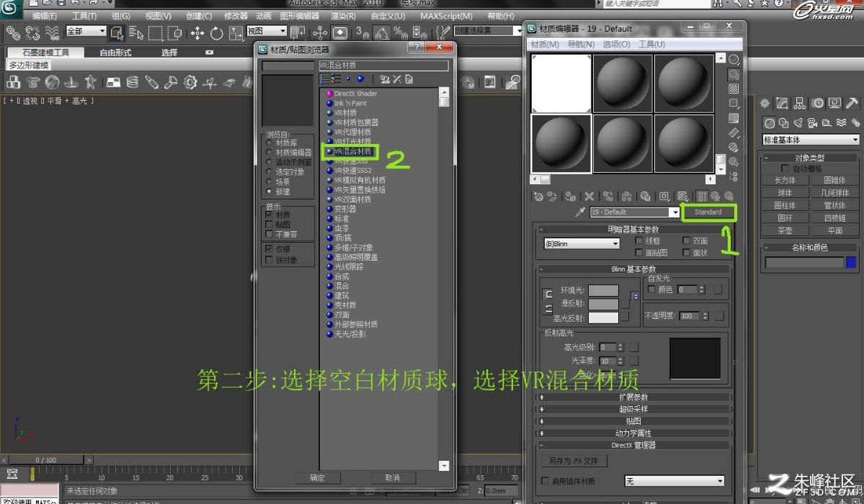This screenshot has width=864, height=504.
Task: Pick material from object eyedropper
Action: [x=579, y=212]
